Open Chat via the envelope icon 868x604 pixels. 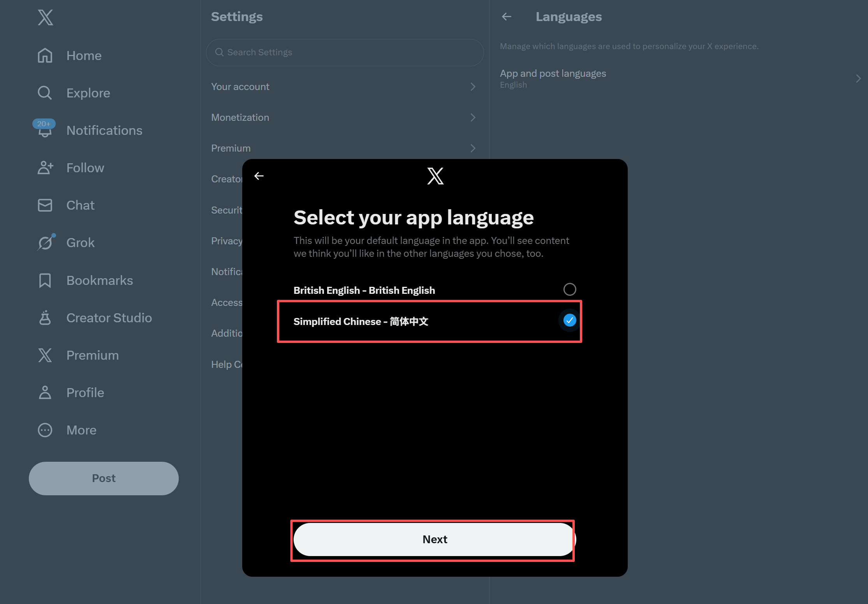(45, 205)
